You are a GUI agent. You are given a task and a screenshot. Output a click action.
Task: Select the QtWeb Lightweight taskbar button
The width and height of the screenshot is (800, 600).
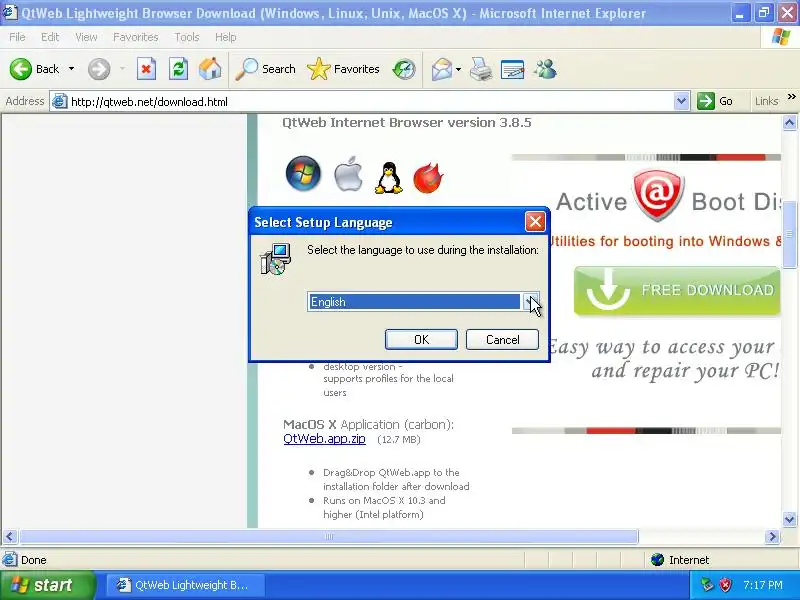(x=185, y=585)
